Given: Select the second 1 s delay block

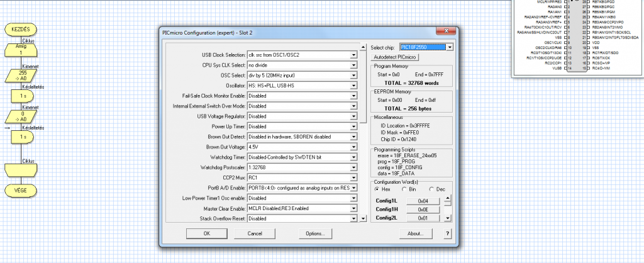Looking at the screenshot, I should pos(23,137).
